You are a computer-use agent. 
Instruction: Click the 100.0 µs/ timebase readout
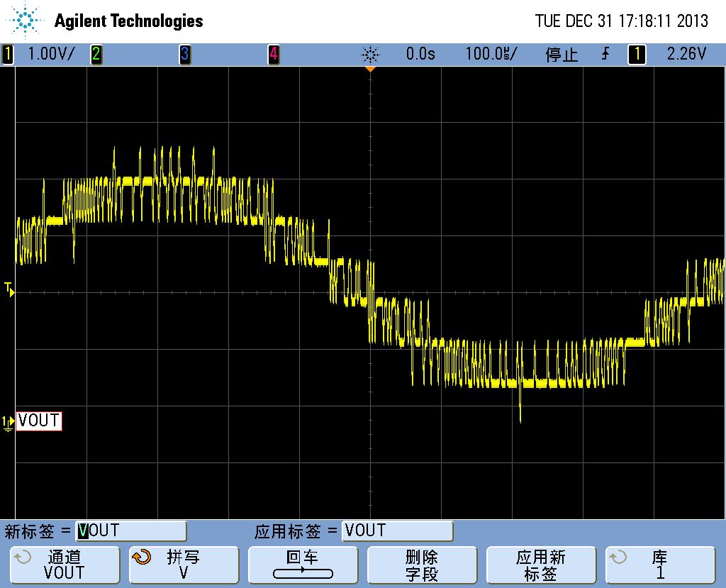(491, 54)
